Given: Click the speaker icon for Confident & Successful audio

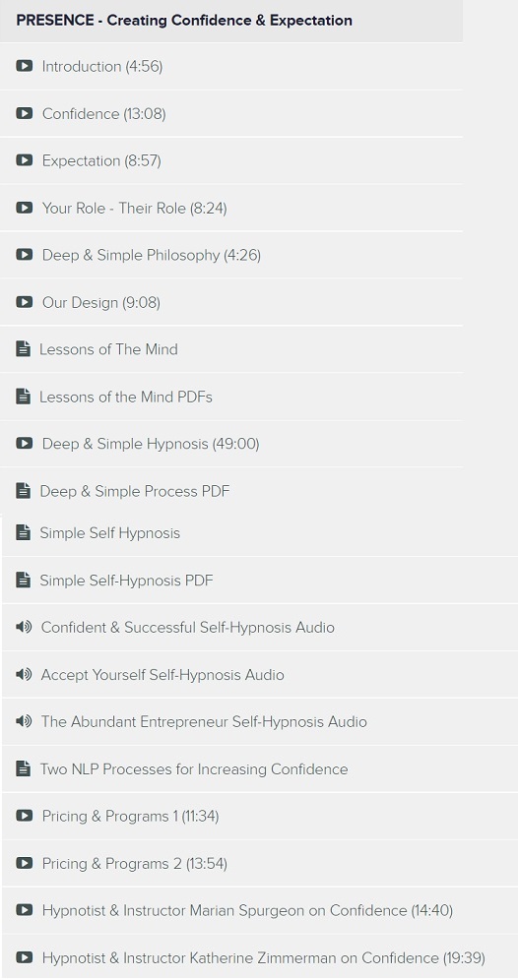Looking at the screenshot, I should click(x=24, y=627).
